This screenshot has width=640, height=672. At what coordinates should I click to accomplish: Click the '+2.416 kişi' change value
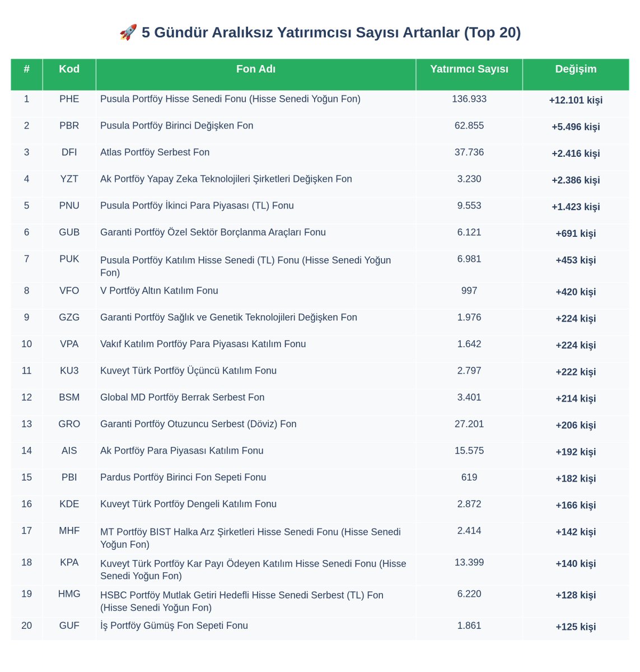(x=576, y=153)
